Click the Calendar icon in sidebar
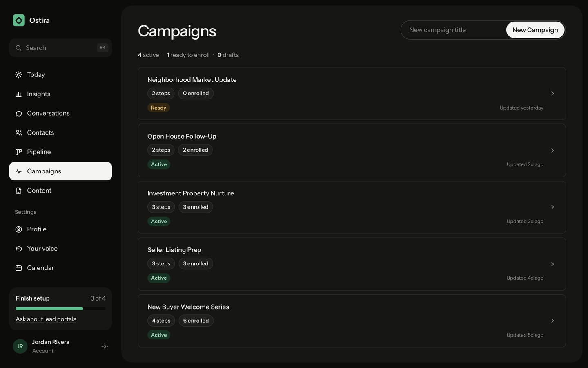The height and width of the screenshot is (368, 588). click(x=18, y=268)
